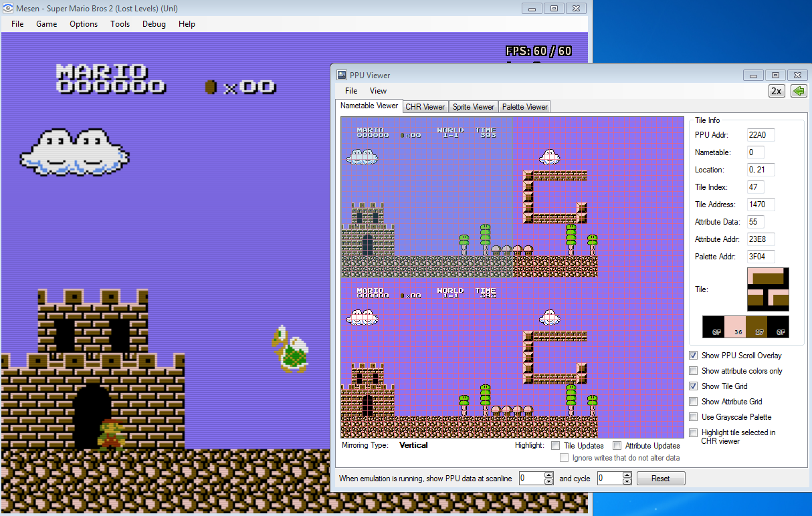Increment the scanline value with up arrow
The height and width of the screenshot is (516, 812).
tap(549, 475)
